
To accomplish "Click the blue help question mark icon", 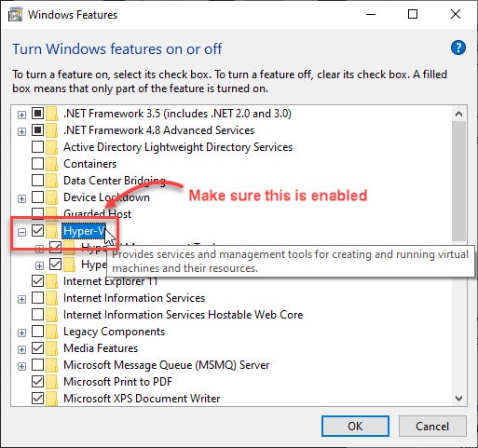I will 458,48.
